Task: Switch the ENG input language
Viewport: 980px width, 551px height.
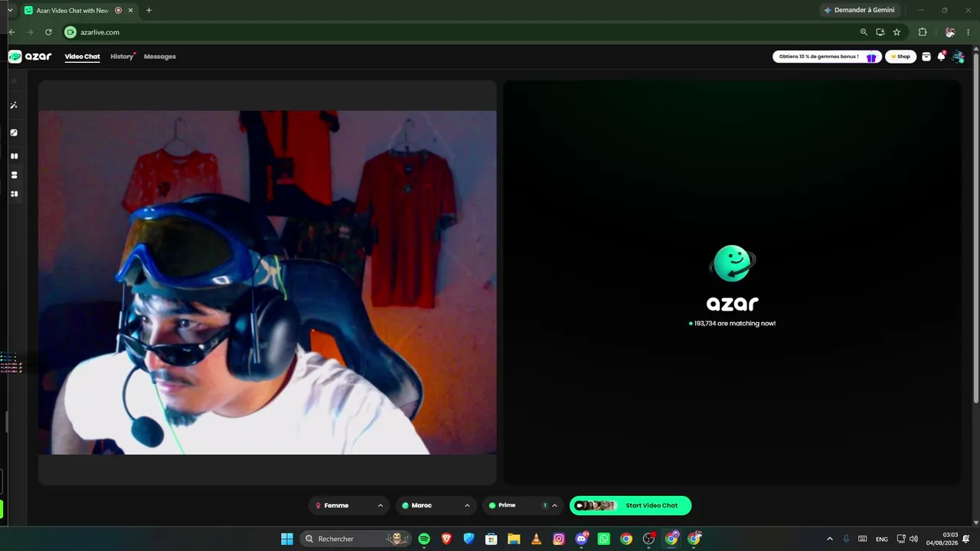Action: pos(882,539)
